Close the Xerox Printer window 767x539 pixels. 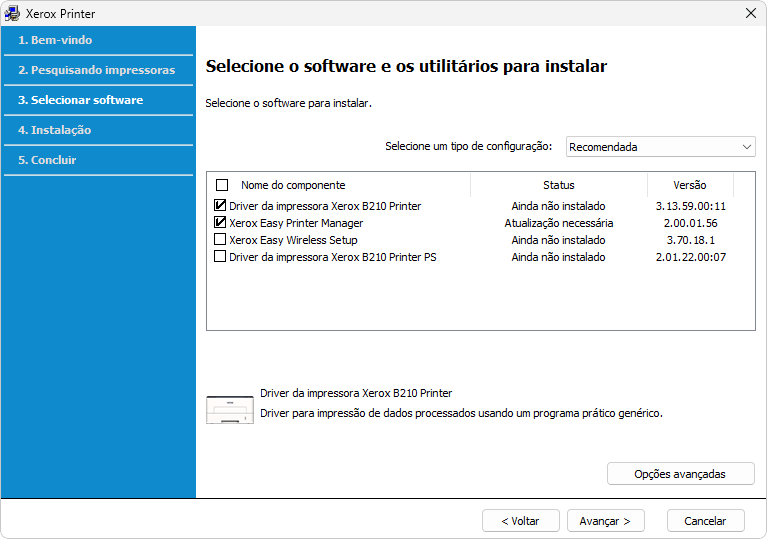[751, 13]
